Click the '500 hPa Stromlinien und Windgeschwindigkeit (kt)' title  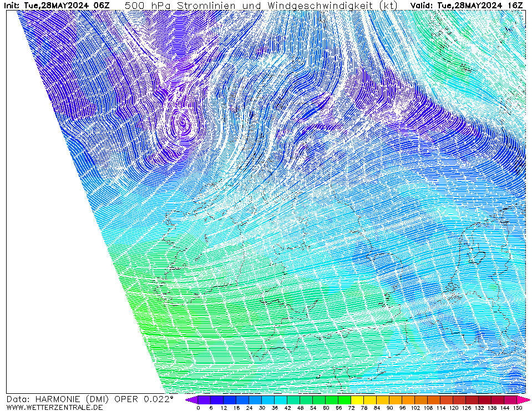pos(261,5)
